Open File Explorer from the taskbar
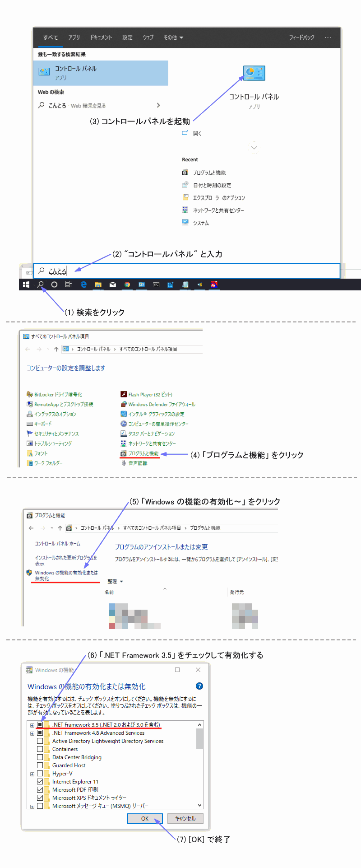Viewport: 361px width, 868px height. [x=98, y=285]
